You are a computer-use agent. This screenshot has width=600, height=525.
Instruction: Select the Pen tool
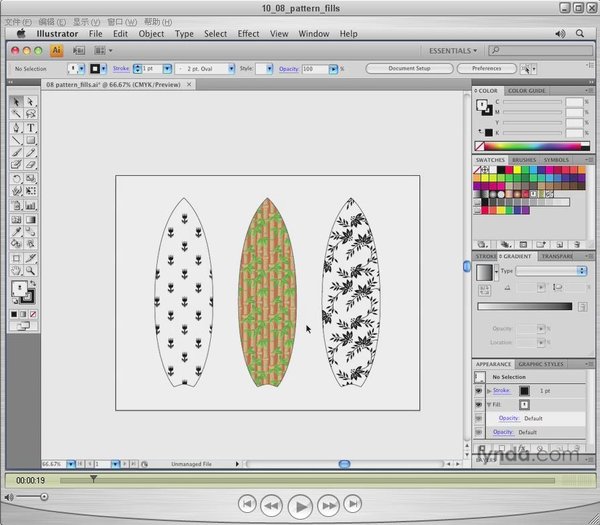click(17, 128)
